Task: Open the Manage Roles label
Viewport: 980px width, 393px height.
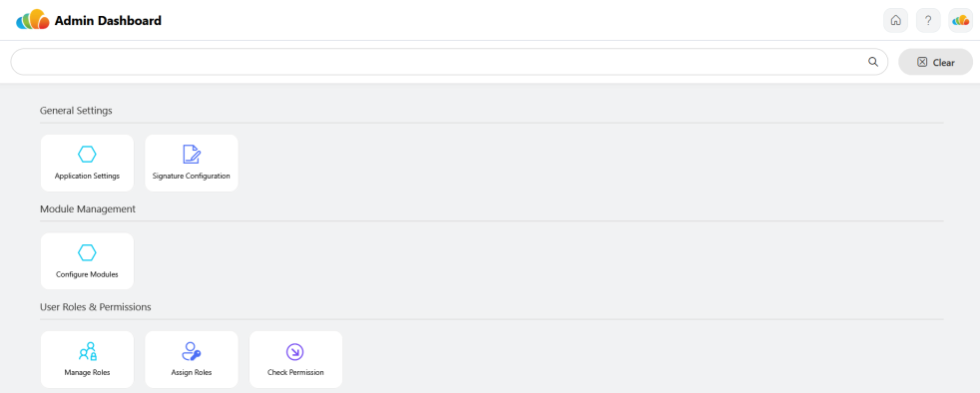Action: click(x=87, y=372)
